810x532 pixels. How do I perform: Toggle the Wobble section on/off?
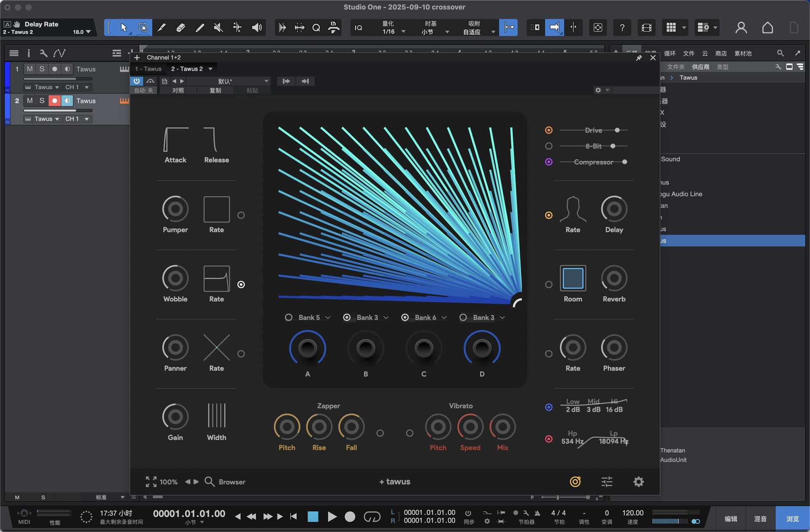click(x=241, y=285)
